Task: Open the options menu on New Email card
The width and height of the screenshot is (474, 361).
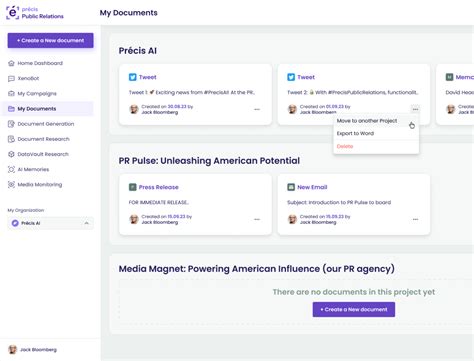Action: point(415,219)
